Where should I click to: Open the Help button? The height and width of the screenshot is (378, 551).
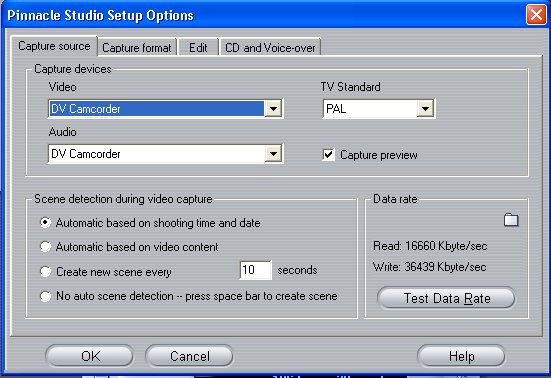pyautogui.click(x=461, y=356)
